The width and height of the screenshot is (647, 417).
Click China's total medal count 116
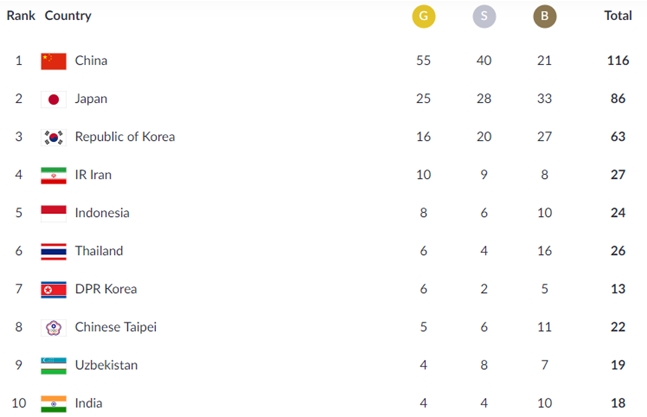point(617,61)
